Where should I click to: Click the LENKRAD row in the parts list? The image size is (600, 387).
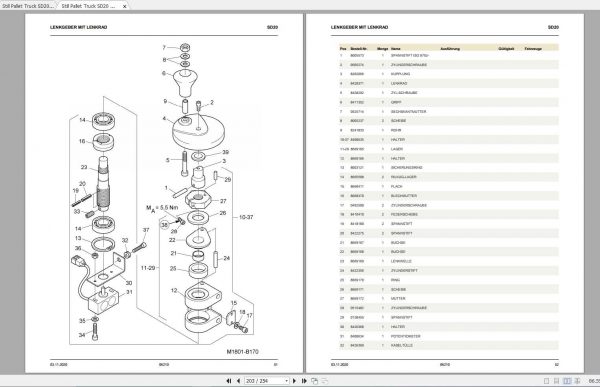(x=448, y=83)
